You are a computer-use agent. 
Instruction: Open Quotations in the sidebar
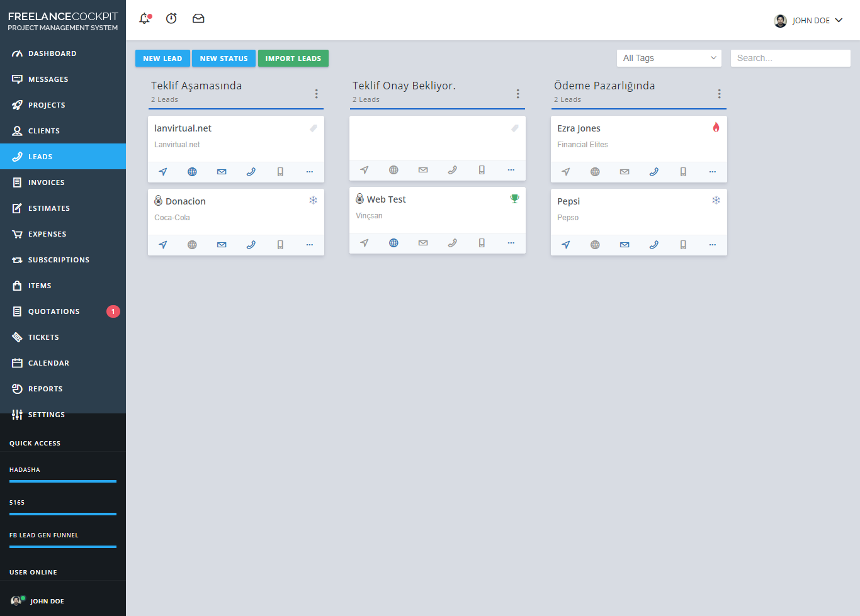54,311
